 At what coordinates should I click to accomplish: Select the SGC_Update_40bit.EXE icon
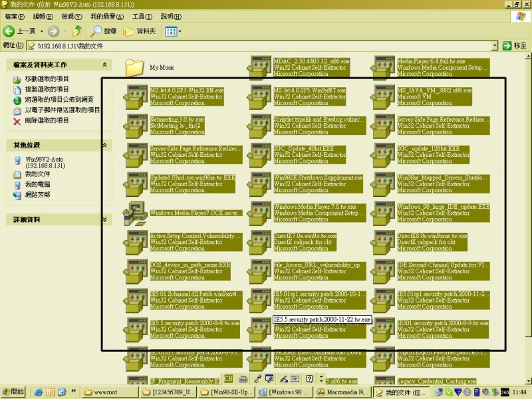tap(260, 155)
